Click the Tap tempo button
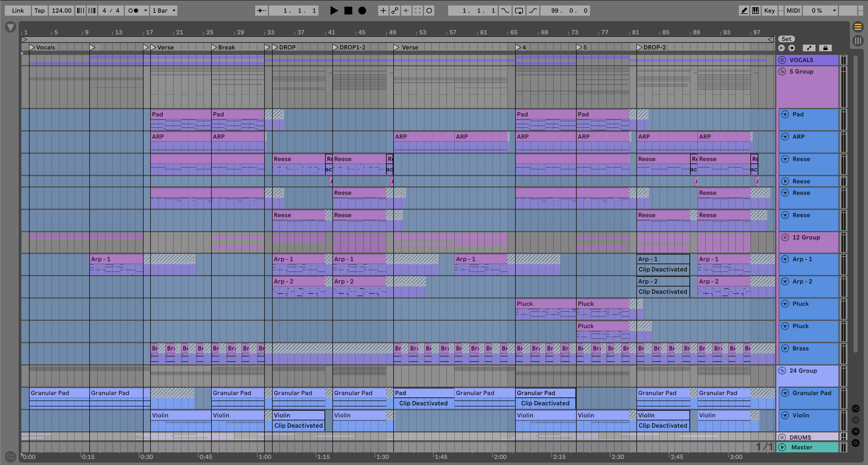868x465 pixels. click(x=40, y=11)
